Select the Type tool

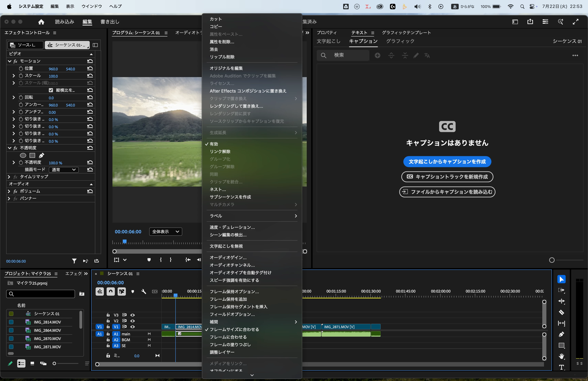[561, 367]
